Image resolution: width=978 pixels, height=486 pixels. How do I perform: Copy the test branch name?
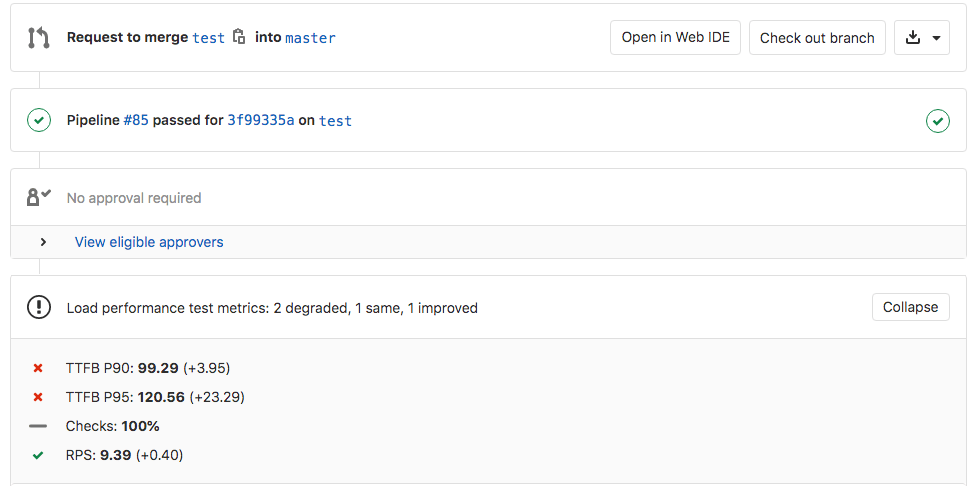click(x=239, y=37)
